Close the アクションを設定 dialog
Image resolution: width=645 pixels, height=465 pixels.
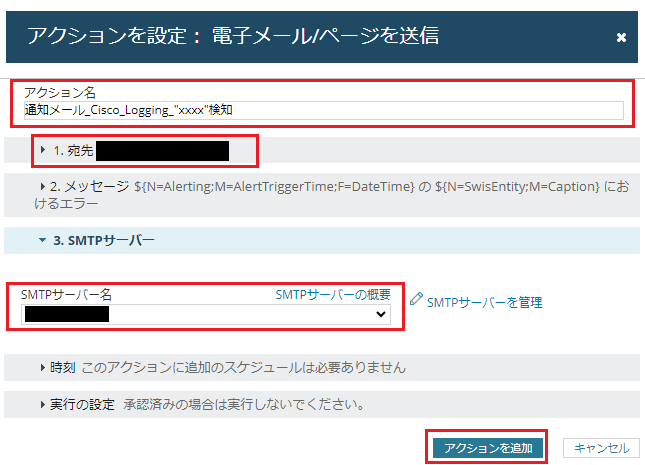[x=621, y=37]
